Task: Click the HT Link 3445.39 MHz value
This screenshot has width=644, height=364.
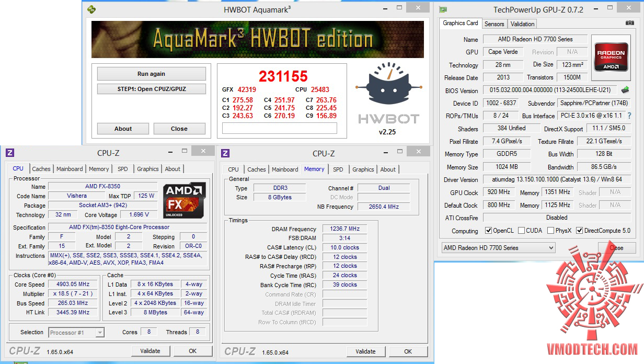Action: pyautogui.click(x=73, y=312)
